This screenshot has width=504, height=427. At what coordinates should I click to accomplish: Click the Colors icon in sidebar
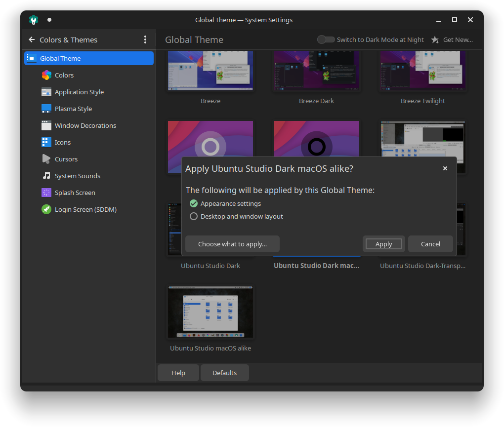point(46,75)
